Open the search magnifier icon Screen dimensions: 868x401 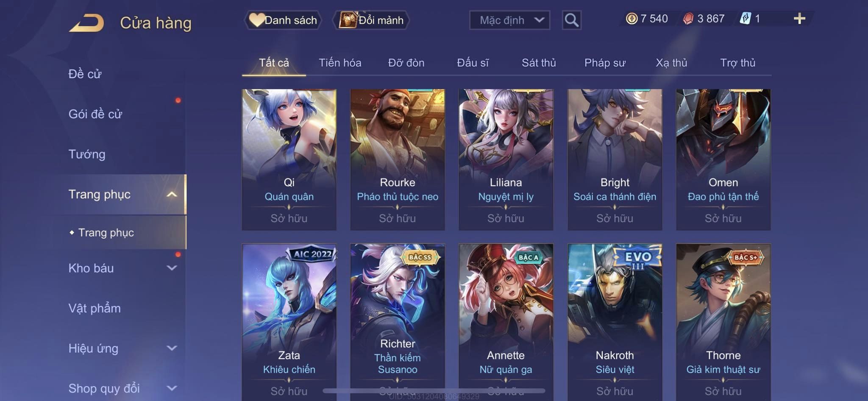[x=571, y=20]
